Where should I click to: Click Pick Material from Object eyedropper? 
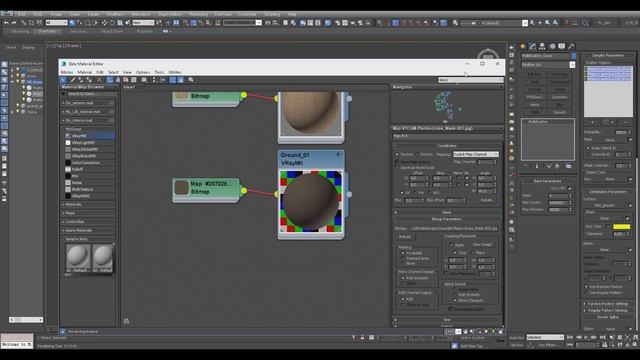click(73, 80)
